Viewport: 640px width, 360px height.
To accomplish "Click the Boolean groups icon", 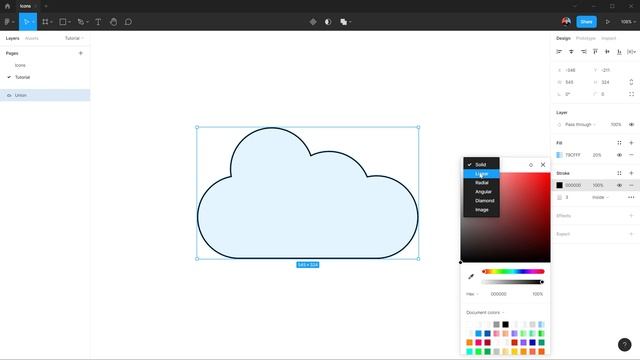I will click(x=344, y=22).
